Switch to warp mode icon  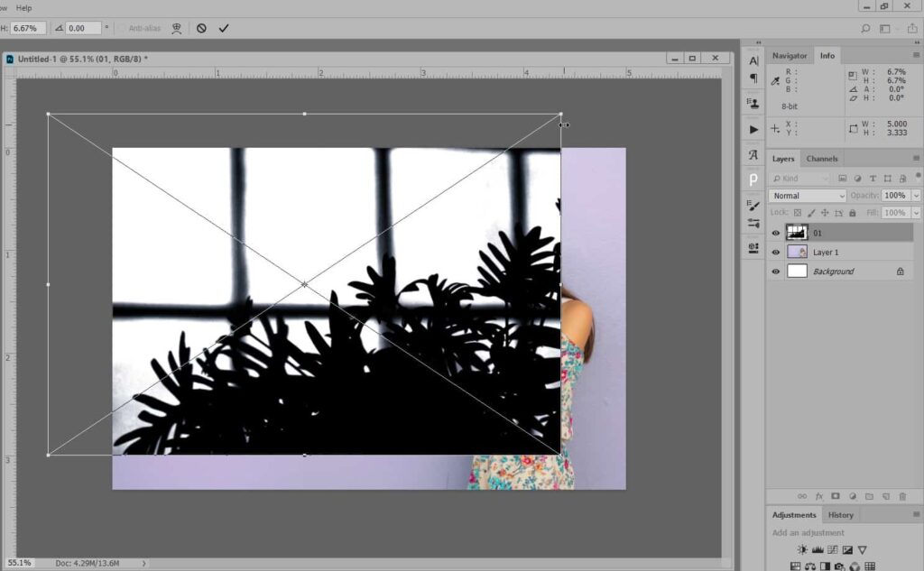pos(177,28)
